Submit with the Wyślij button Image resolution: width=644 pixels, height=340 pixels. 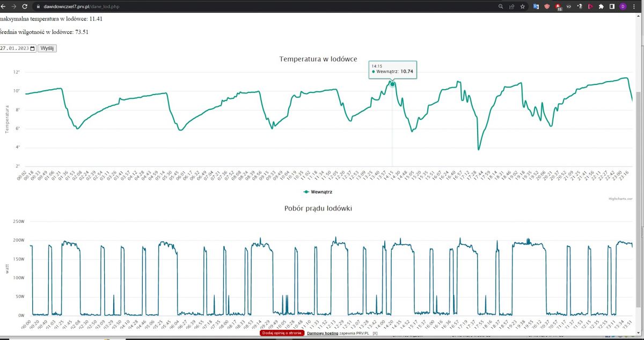(47, 48)
